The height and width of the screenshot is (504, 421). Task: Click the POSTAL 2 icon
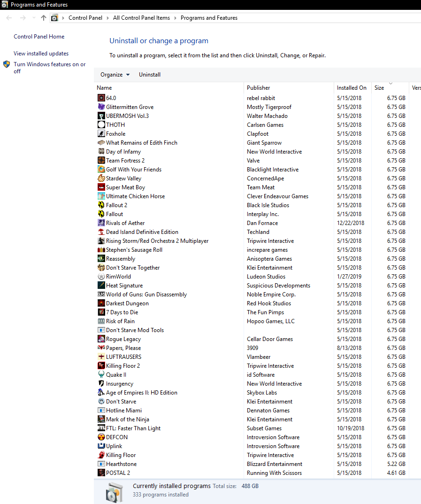point(101,473)
